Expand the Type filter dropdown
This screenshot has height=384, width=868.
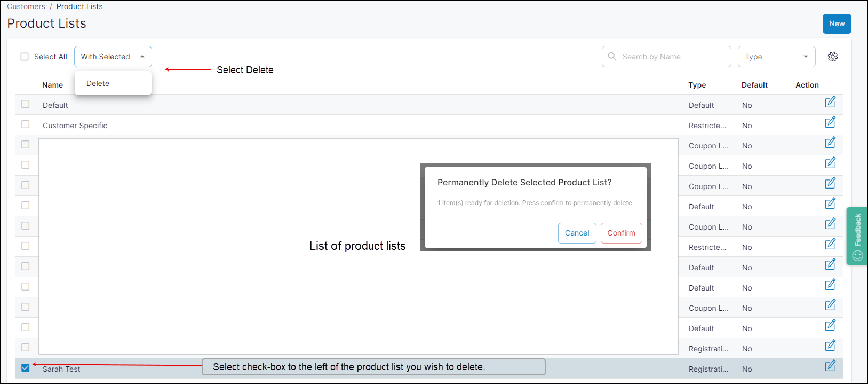click(776, 57)
